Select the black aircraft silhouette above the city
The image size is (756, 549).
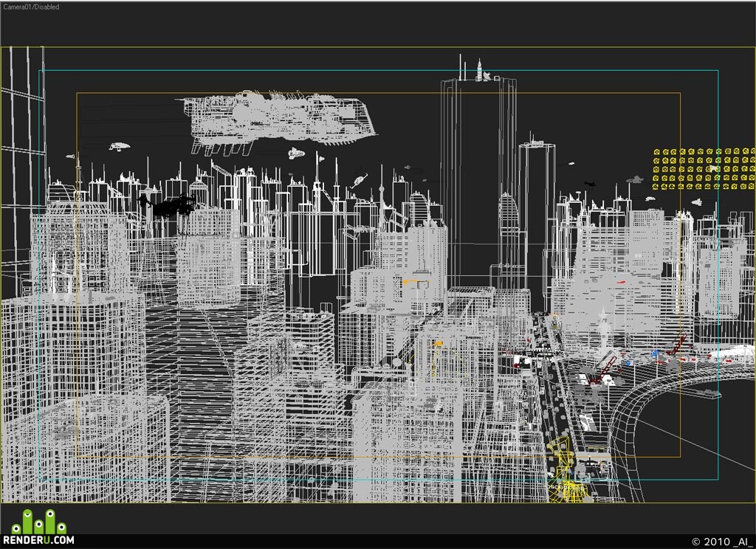168,205
